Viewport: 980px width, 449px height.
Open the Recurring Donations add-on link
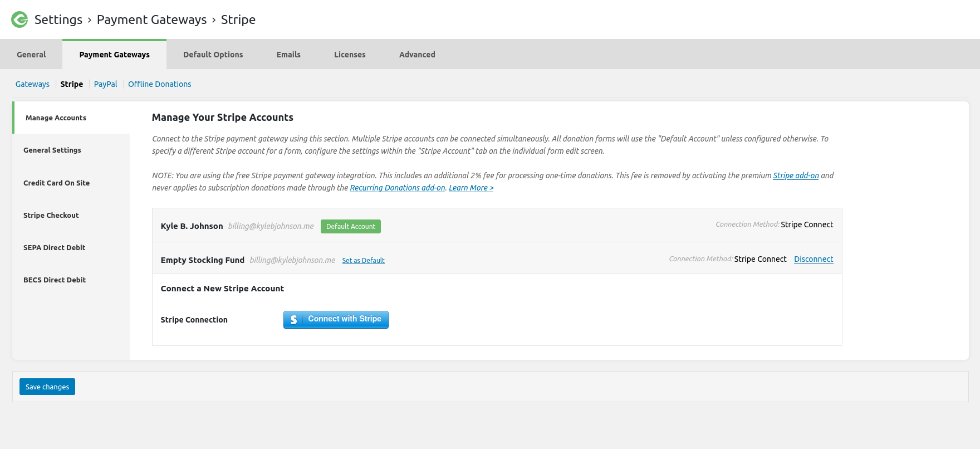(398, 188)
